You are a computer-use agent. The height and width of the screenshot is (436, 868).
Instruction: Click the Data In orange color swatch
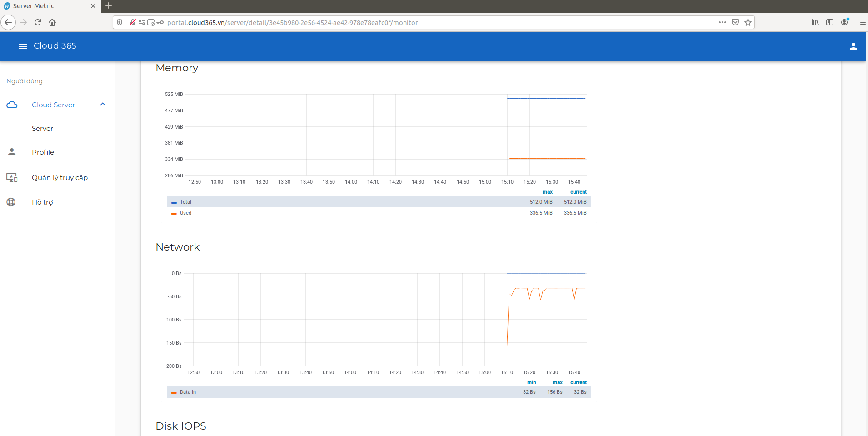tap(174, 392)
